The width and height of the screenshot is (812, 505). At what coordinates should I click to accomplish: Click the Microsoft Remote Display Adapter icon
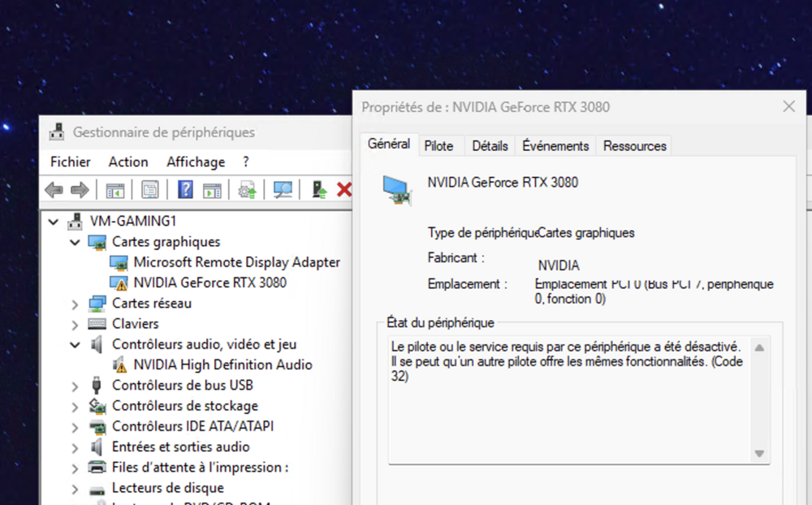[119, 262]
